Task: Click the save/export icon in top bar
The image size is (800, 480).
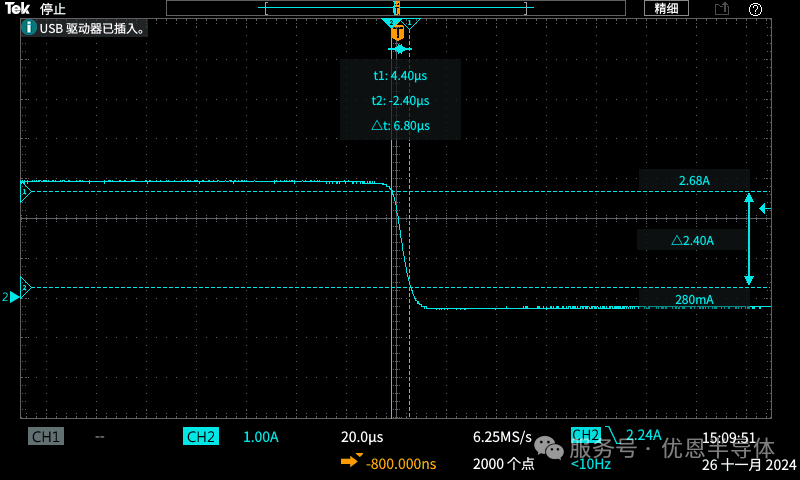Action: [x=722, y=9]
